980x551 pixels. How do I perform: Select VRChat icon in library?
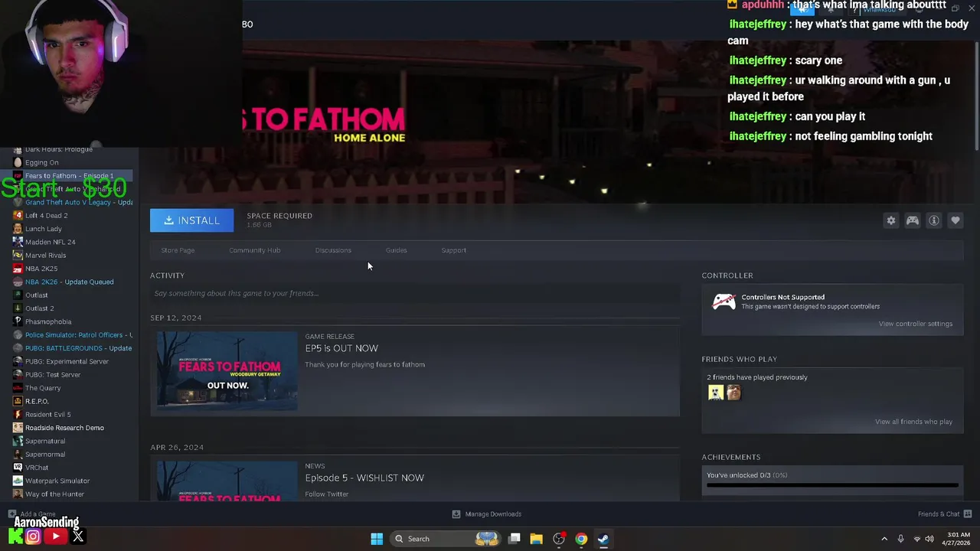[x=18, y=468]
